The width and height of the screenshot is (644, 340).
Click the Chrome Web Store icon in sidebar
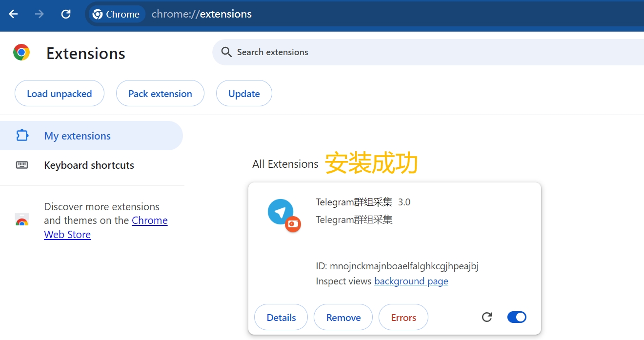22,220
